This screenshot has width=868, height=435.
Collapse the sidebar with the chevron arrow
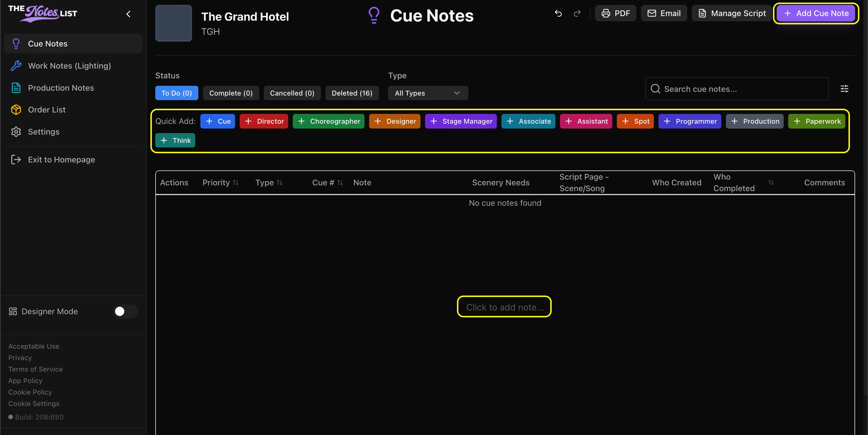click(128, 14)
